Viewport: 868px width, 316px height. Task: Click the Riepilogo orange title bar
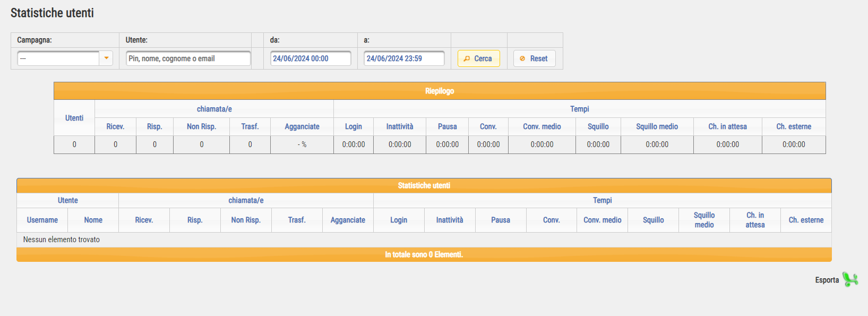(x=440, y=91)
